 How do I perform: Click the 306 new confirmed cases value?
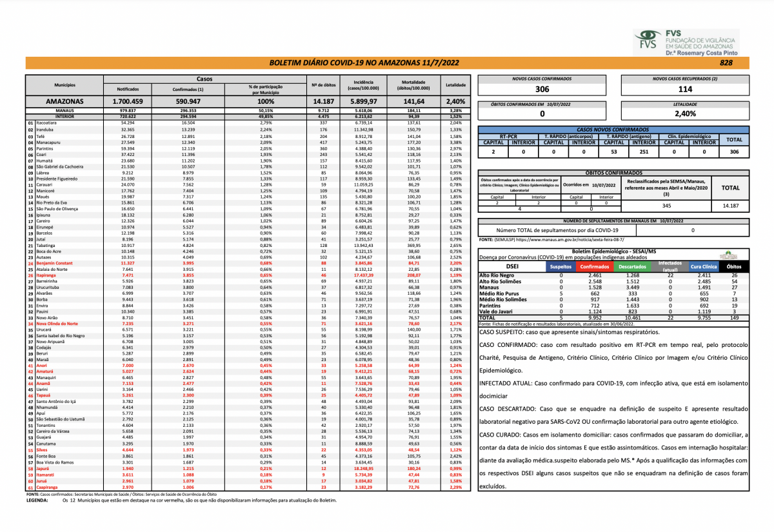(542, 90)
